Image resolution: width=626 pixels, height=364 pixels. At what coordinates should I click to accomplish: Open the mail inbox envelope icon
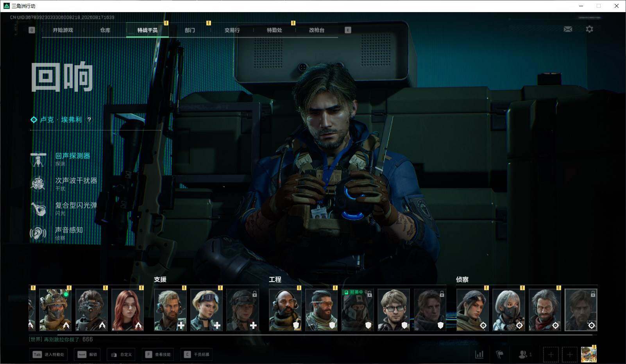[568, 29]
